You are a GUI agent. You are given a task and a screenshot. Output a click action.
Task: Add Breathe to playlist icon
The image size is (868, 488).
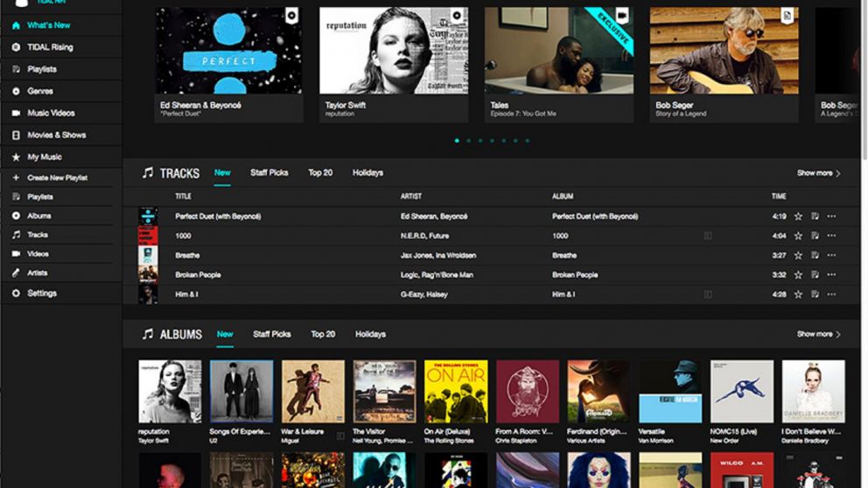pyautogui.click(x=815, y=255)
